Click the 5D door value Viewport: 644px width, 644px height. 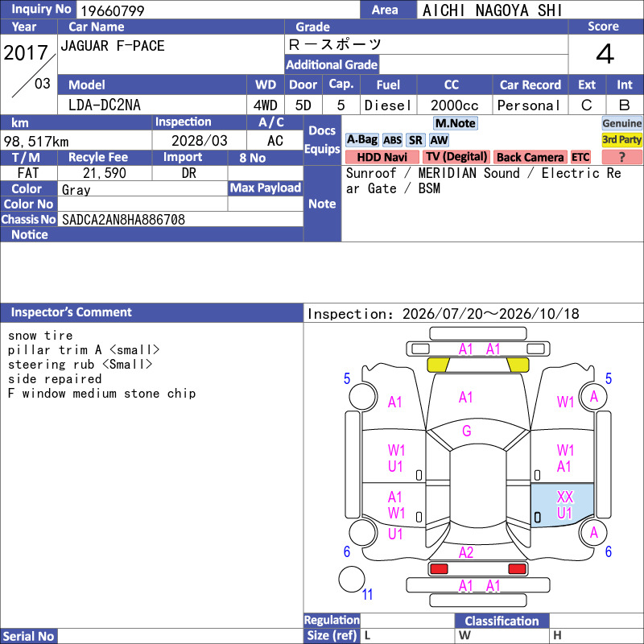tap(303, 105)
